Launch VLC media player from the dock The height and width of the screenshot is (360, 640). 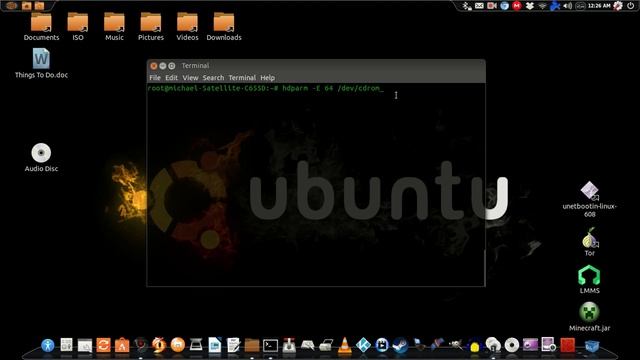(x=344, y=345)
